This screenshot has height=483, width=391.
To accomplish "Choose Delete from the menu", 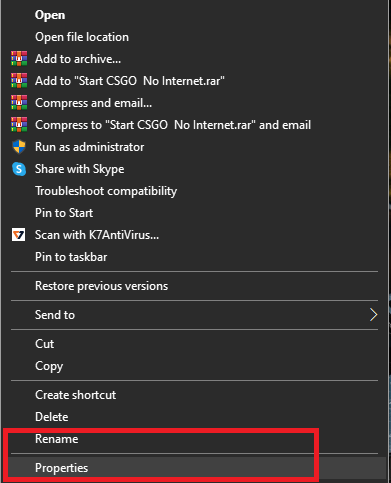I will point(52,417).
